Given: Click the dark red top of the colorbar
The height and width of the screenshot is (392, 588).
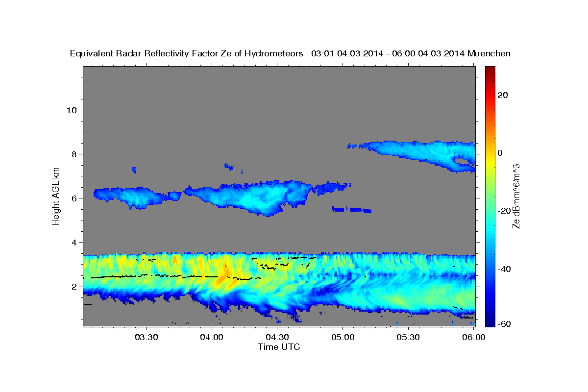Looking at the screenshot, I should click(x=490, y=71).
